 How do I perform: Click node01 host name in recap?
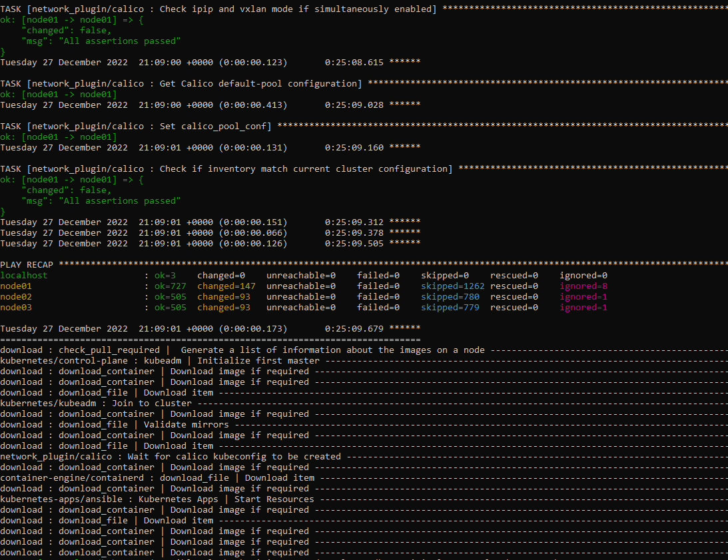(16, 286)
